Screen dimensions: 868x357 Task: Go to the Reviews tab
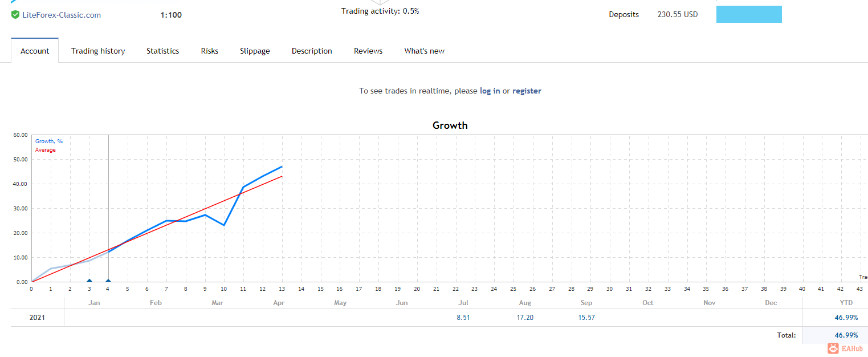click(x=368, y=51)
